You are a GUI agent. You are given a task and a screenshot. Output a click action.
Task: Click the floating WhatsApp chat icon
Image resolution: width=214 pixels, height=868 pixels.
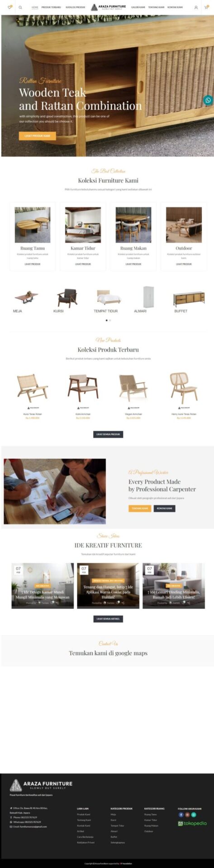click(208, 100)
